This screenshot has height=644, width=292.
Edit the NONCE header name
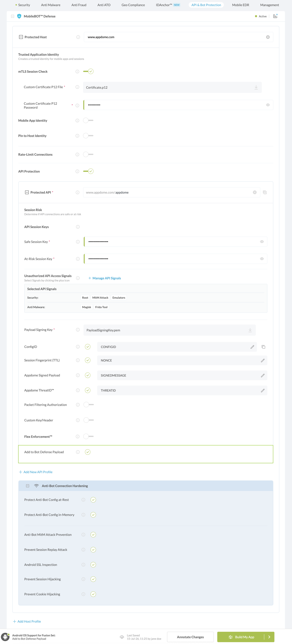coord(262,360)
